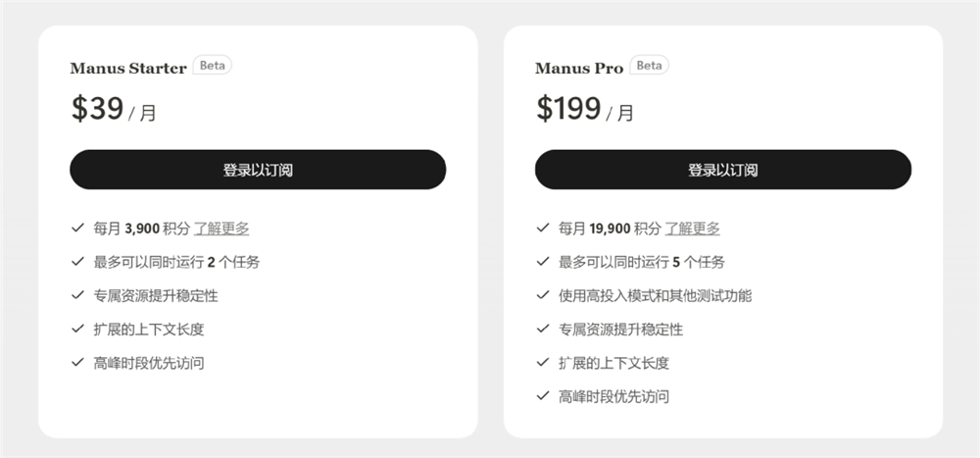Click the Starter 扩展的上下文长度 feature text
The height and width of the screenshot is (458, 980).
(149, 330)
